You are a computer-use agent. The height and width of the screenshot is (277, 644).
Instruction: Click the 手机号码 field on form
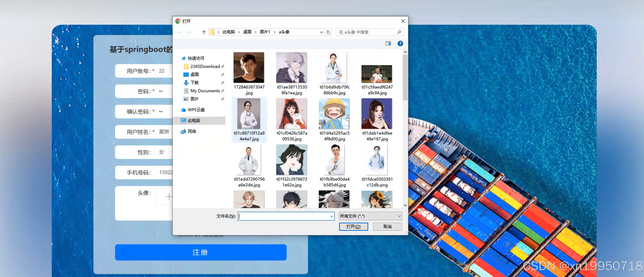coord(144,172)
